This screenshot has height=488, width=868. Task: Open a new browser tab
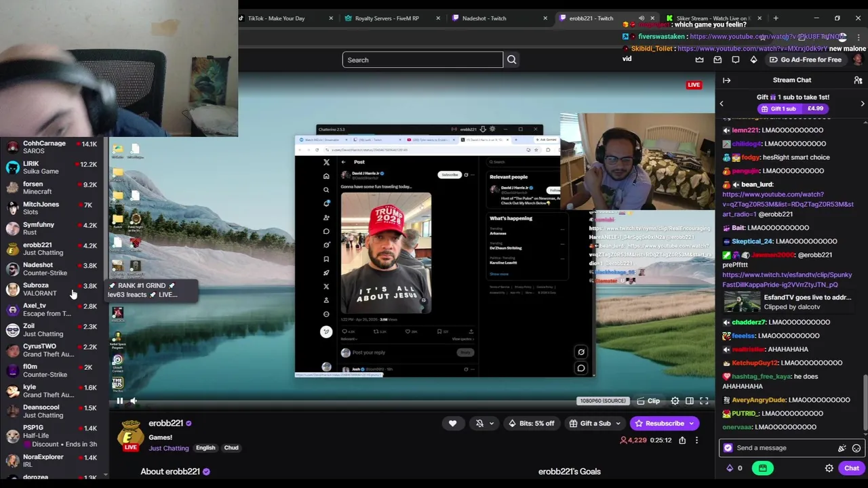pyautogui.click(x=776, y=18)
